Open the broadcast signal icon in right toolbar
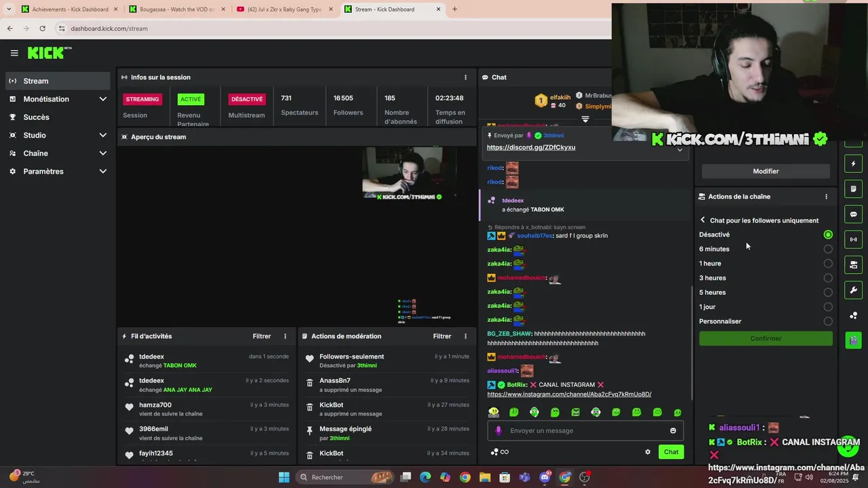This screenshot has width=868, height=488. [x=853, y=239]
